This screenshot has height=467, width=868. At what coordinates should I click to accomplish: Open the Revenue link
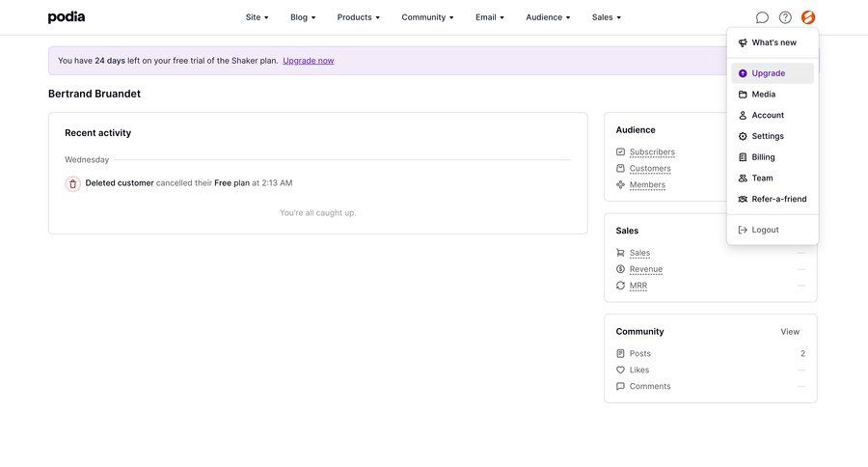pos(646,269)
